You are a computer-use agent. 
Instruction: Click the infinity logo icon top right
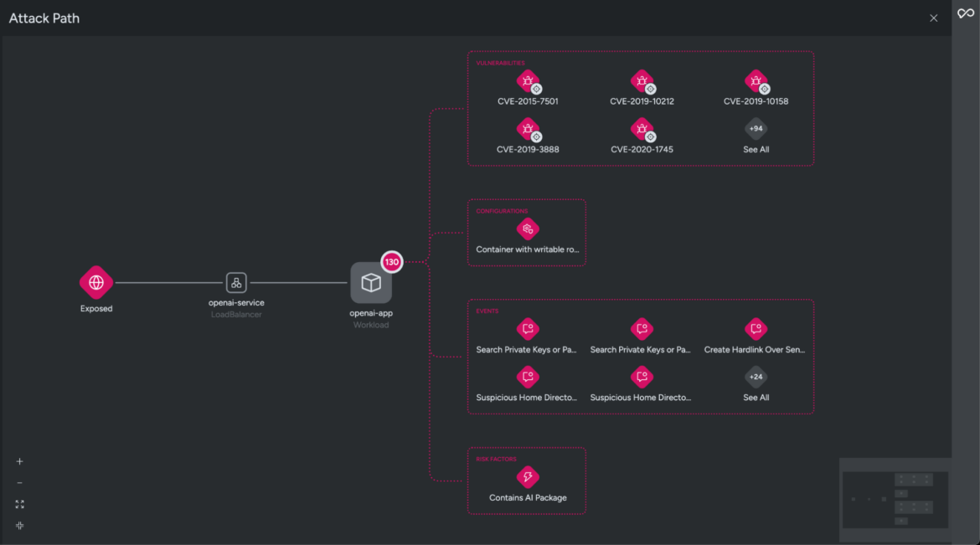coord(966,13)
